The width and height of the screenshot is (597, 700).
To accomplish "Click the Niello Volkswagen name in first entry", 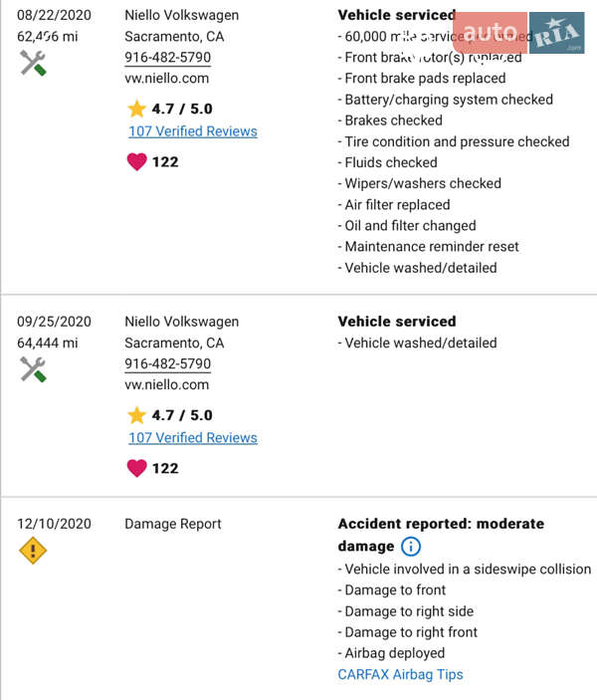I will tap(181, 15).
